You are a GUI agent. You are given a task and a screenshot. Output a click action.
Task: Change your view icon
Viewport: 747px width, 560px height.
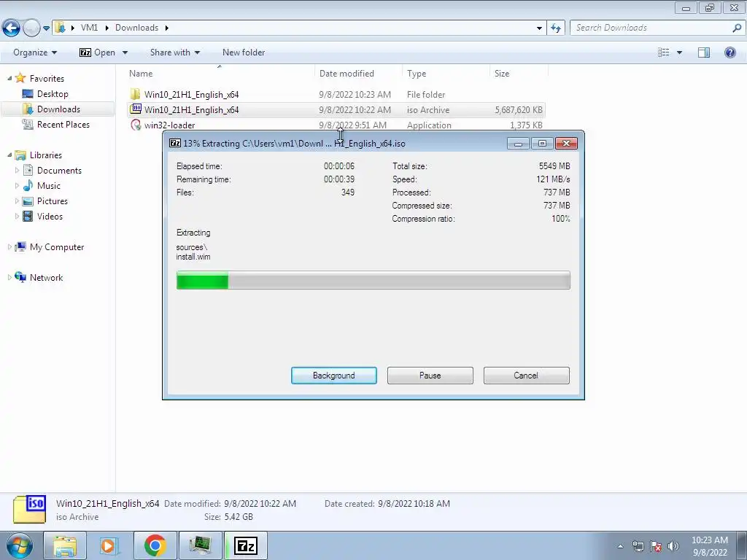[x=664, y=52]
